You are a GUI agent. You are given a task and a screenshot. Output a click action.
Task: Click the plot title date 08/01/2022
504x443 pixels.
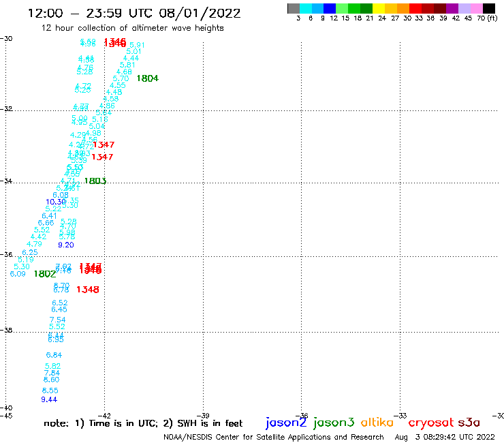coord(200,13)
